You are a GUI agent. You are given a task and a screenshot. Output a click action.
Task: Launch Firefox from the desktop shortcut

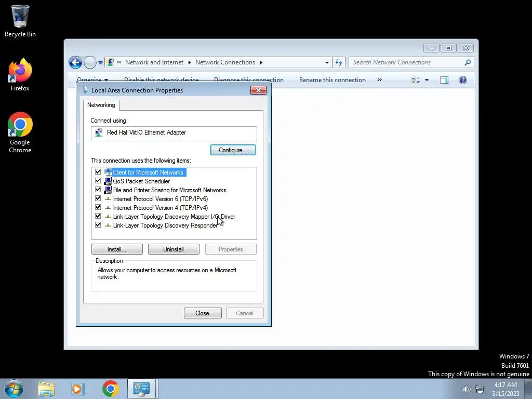tap(20, 75)
